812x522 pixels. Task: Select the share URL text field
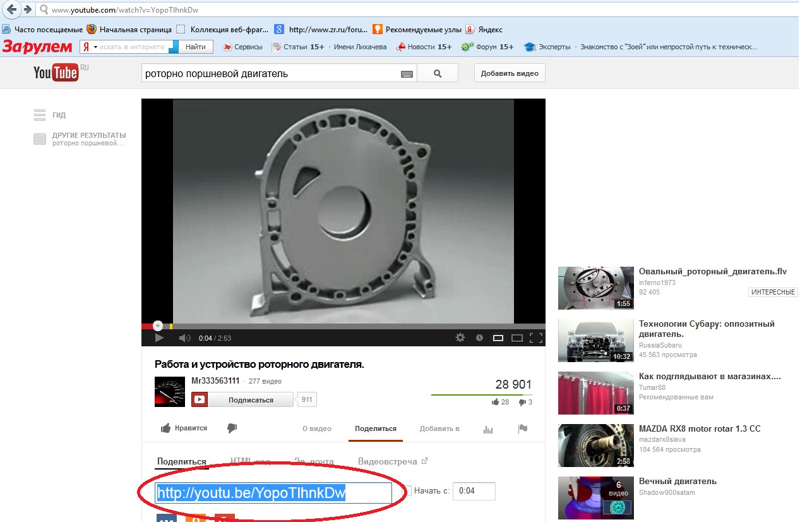(x=273, y=493)
